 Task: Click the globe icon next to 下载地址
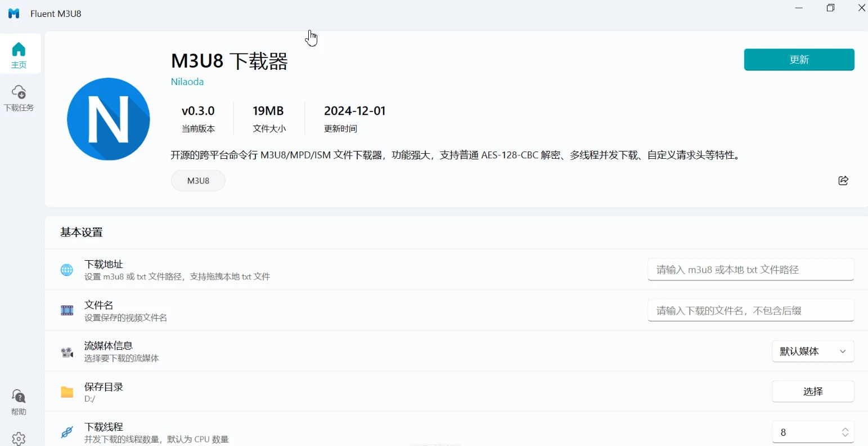click(x=67, y=270)
